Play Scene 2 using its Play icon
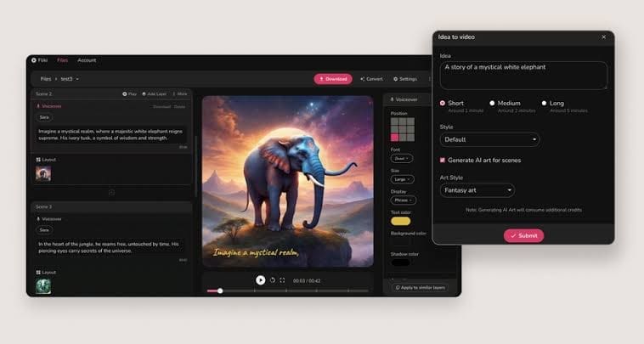The height and width of the screenshot is (344, 644). [x=124, y=93]
